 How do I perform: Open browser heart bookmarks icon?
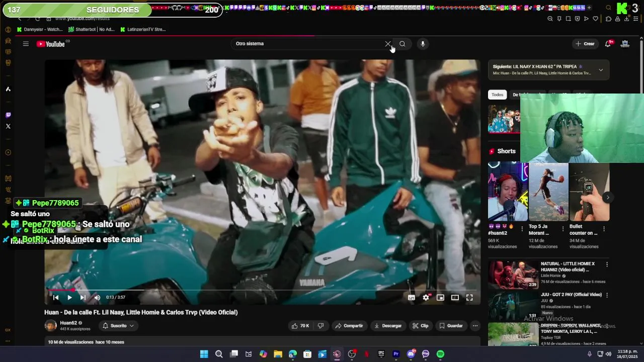click(x=595, y=19)
